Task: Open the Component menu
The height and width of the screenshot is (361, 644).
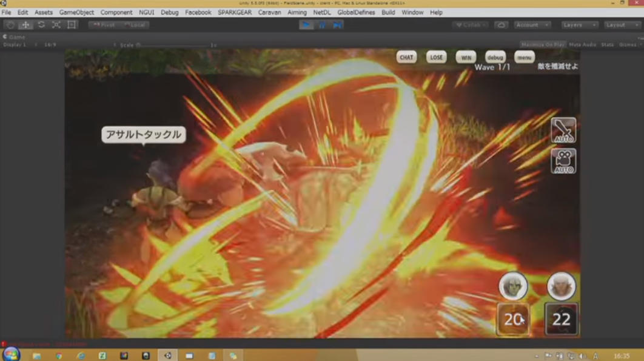Action: (x=116, y=12)
